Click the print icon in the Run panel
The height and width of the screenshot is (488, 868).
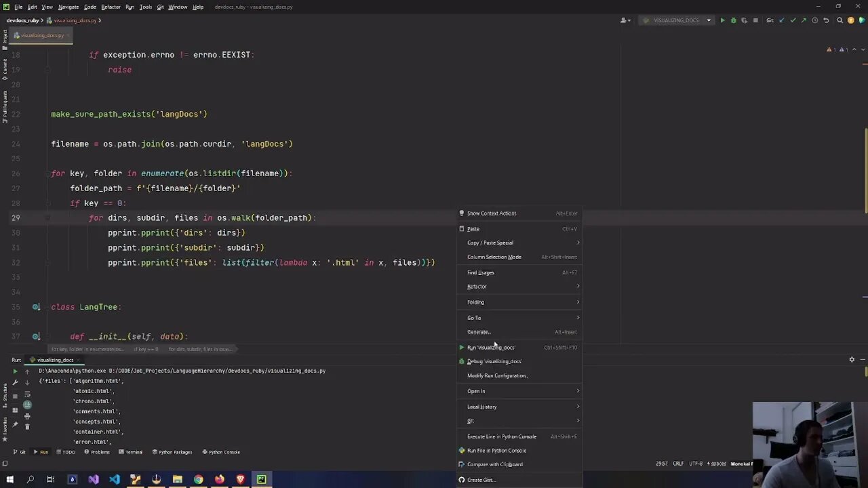(27, 416)
